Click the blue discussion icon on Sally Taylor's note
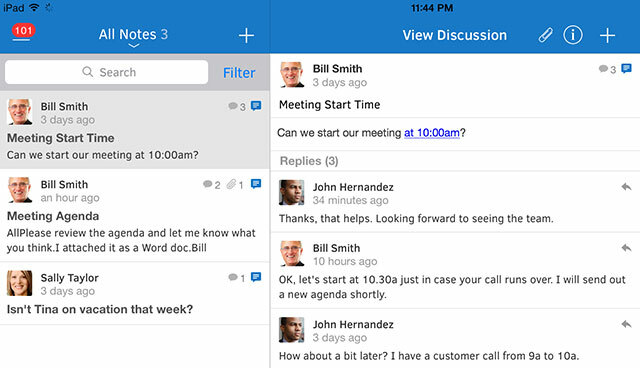The image size is (640, 368). click(x=256, y=277)
